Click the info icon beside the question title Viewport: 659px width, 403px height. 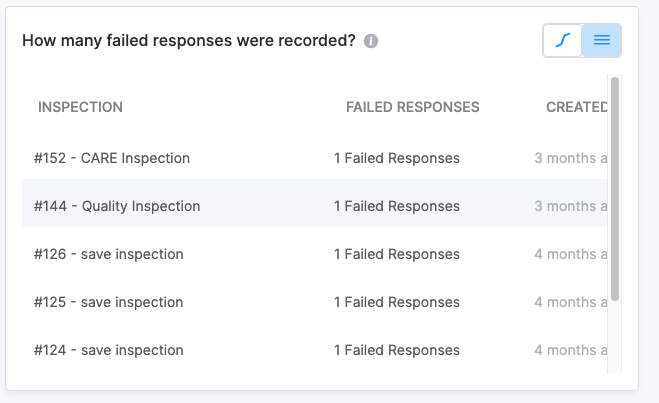click(371, 41)
